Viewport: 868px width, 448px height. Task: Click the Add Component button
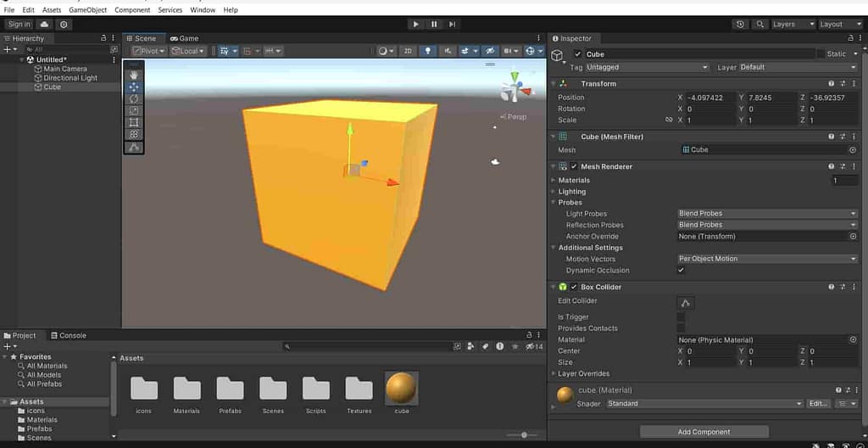[x=704, y=432]
